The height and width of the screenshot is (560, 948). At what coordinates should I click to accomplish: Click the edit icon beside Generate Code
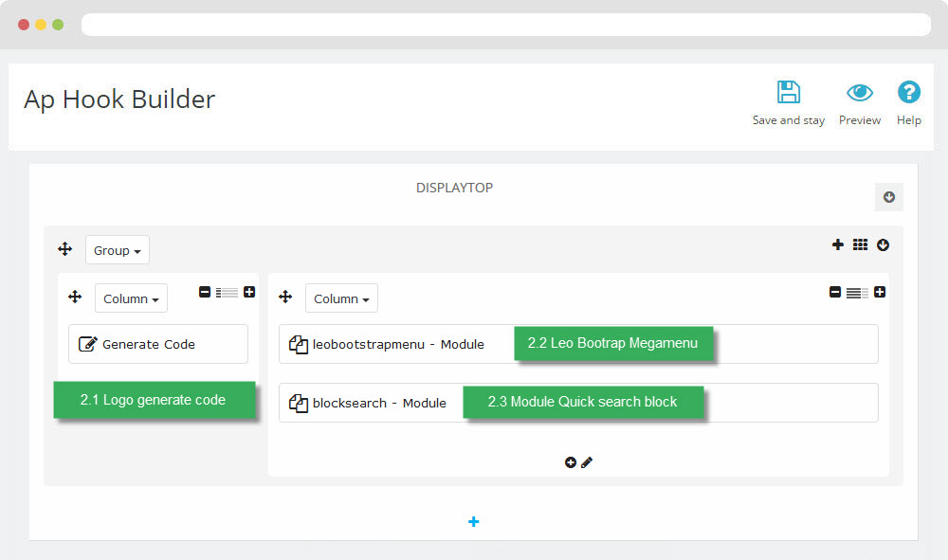(x=87, y=344)
